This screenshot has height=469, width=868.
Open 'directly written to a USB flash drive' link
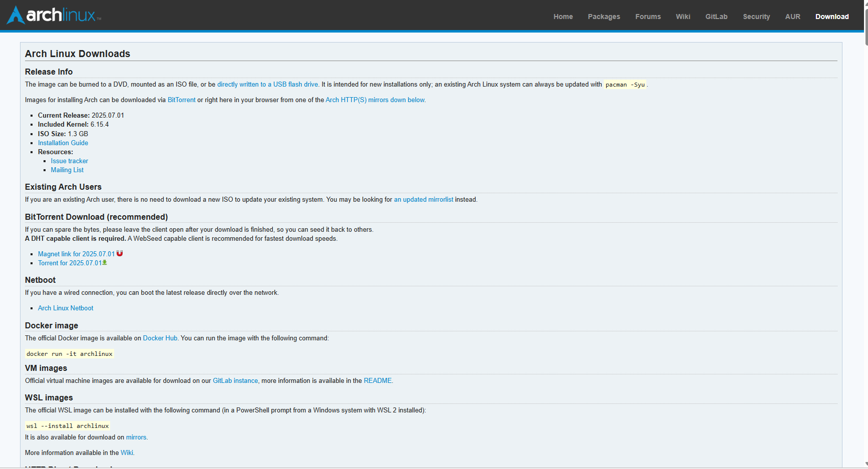268,85
